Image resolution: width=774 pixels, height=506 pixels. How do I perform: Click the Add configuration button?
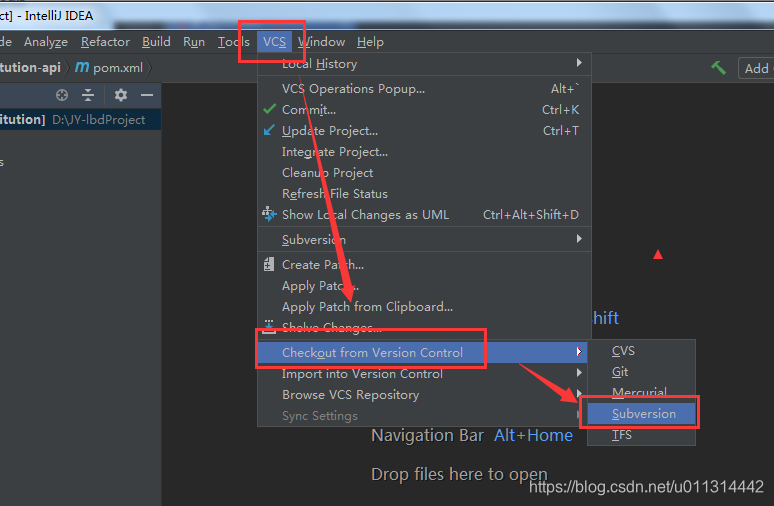point(756,68)
